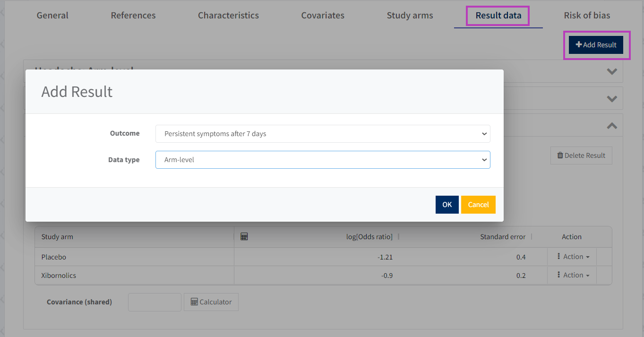Screen dimensions: 644x337
Task: Confirm the dialog with OK
Action: point(447,205)
